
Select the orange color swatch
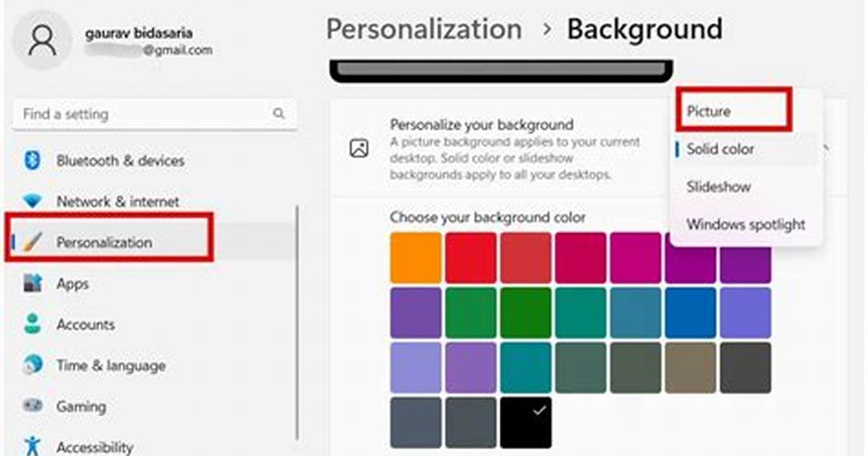pyautogui.click(x=416, y=258)
